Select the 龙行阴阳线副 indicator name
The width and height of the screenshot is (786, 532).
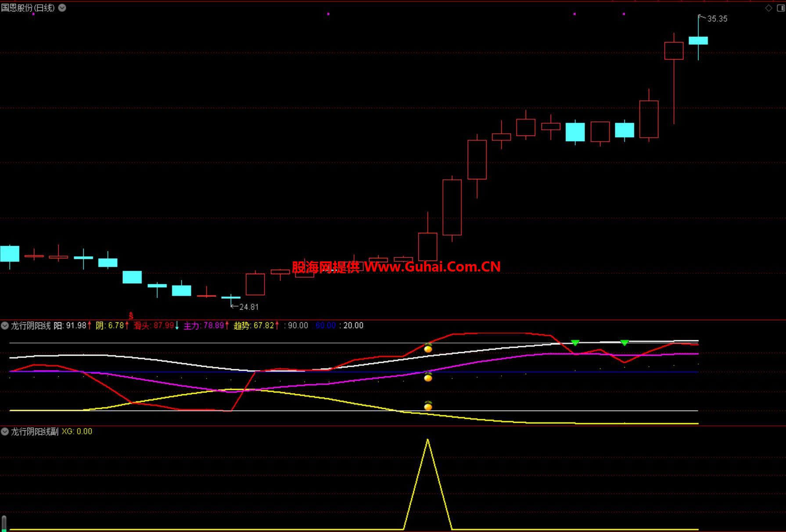(x=35, y=432)
